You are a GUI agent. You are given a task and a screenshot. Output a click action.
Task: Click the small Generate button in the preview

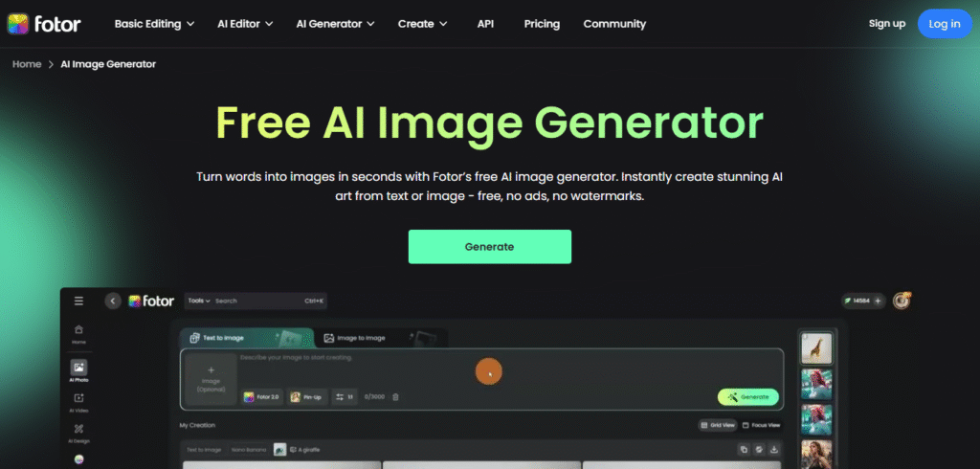pyautogui.click(x=748, y=397)
